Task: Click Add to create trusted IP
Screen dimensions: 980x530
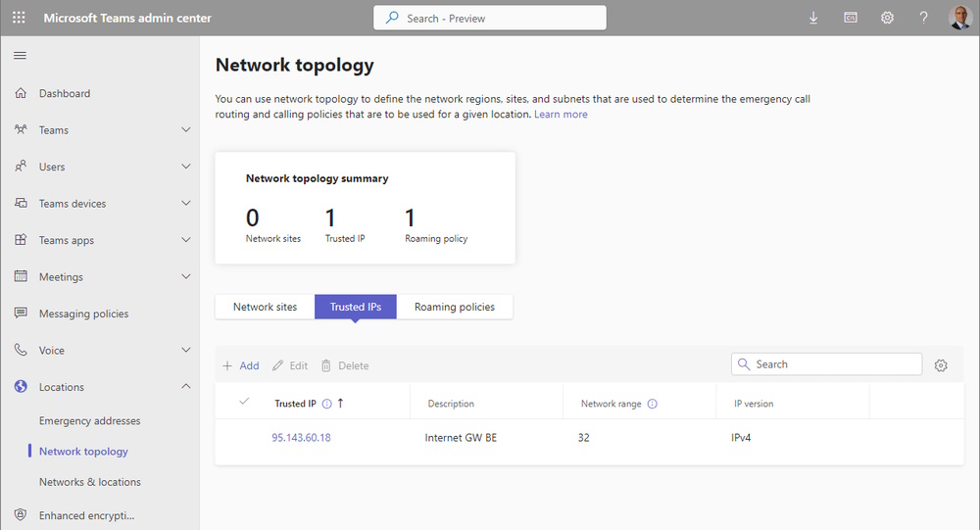Action: coord(241,365)
